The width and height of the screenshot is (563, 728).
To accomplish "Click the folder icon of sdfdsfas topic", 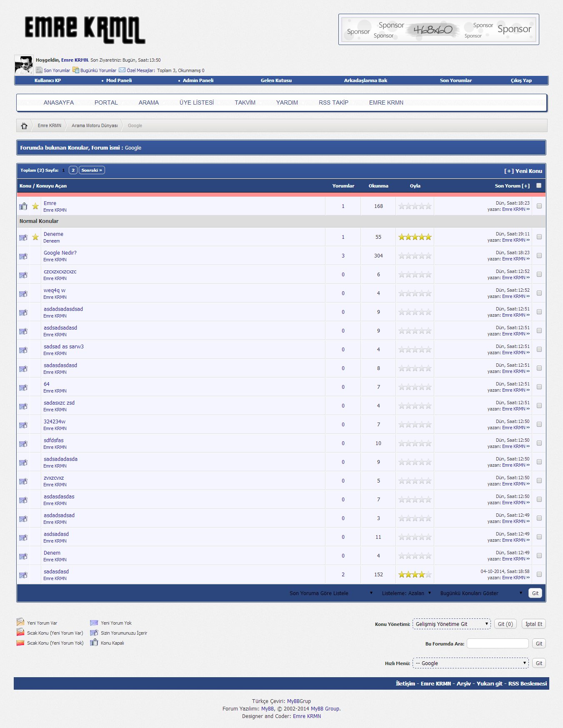I will pos(23,444).
